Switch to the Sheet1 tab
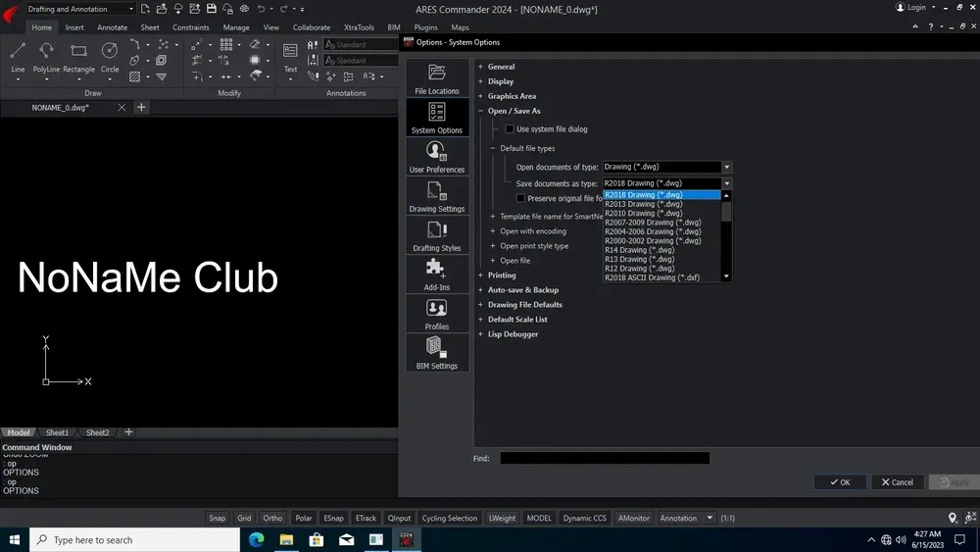 (x=57, y=432)
